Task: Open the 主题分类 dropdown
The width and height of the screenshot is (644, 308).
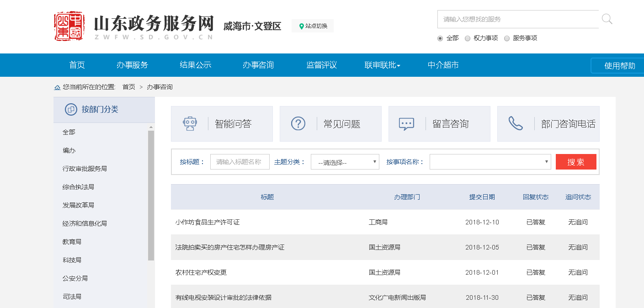Action: click(345, 162)
